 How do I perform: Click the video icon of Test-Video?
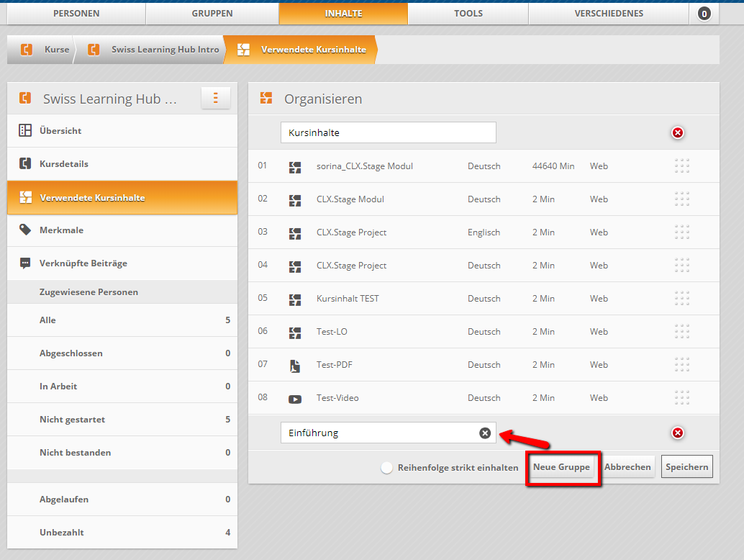pos(295,398)
